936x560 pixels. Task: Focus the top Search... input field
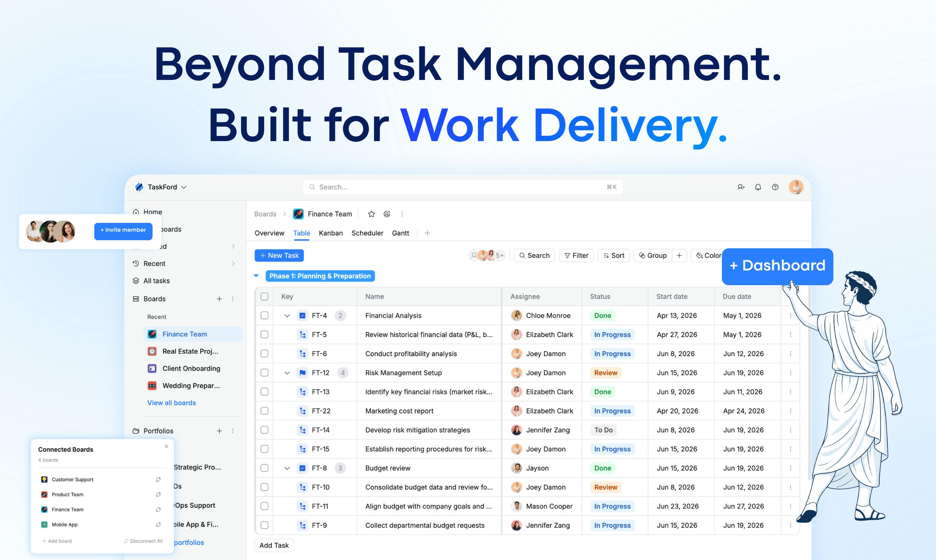463,187
